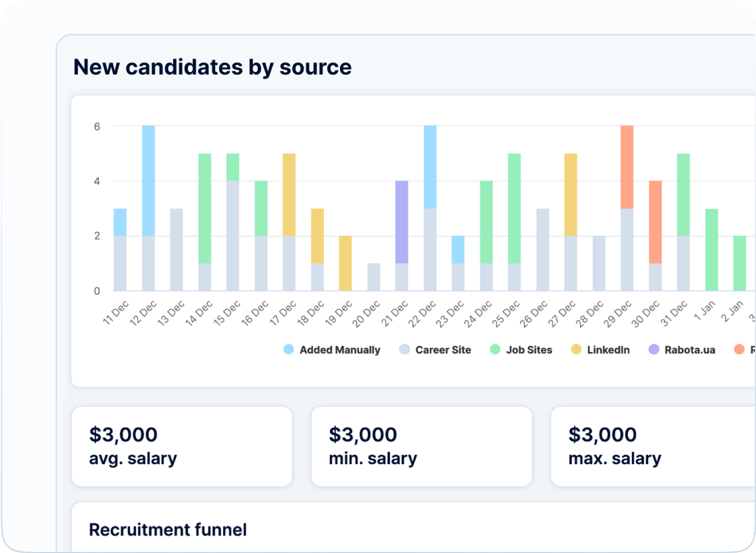Select the gray bar on 20 Dec
This screenshot has height=553, width=756.
click(373, 277)
